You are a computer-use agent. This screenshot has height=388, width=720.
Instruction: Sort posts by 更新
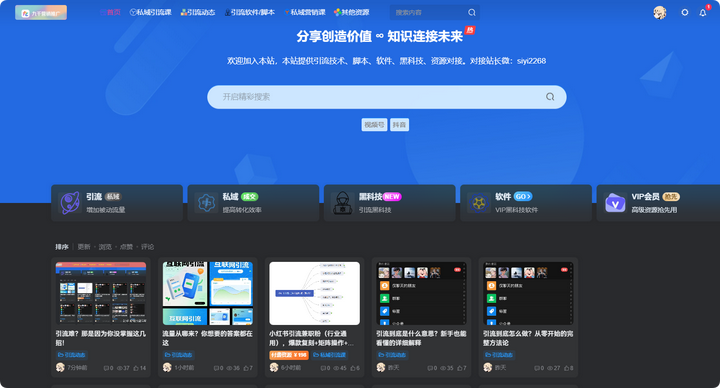[x=84, y=247]
